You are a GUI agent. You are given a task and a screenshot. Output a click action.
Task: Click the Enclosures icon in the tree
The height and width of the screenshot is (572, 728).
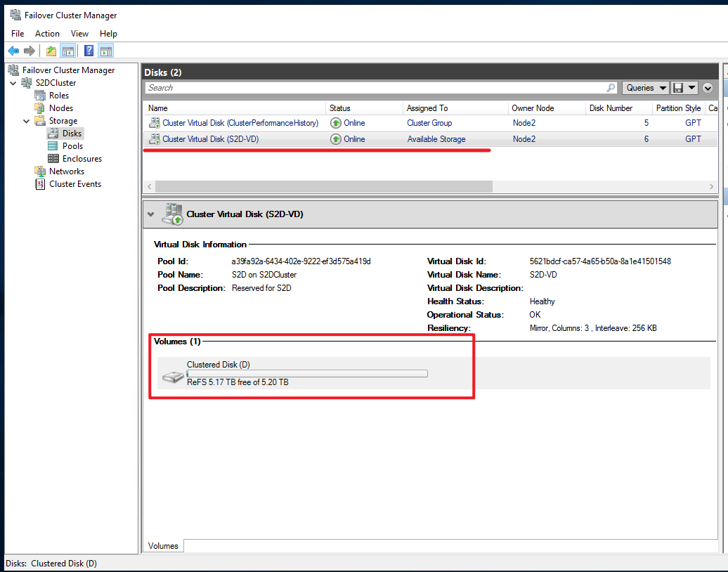(53, 159)
